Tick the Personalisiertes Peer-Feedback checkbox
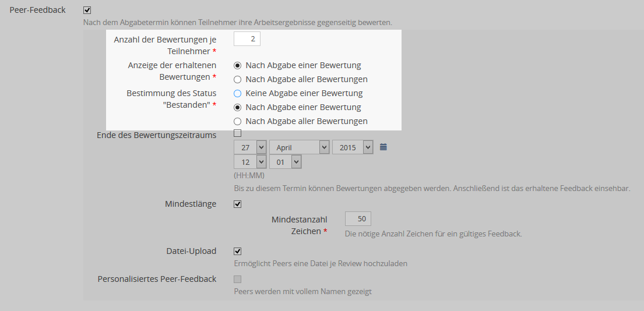Viewport: 644px width, 311px height. [x=237, y=279]
